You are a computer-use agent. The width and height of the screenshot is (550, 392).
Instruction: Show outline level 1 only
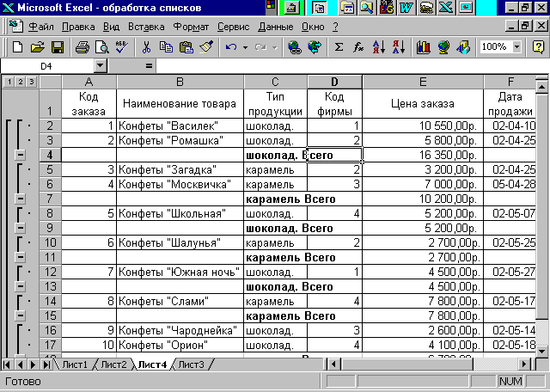coord(9,82)
